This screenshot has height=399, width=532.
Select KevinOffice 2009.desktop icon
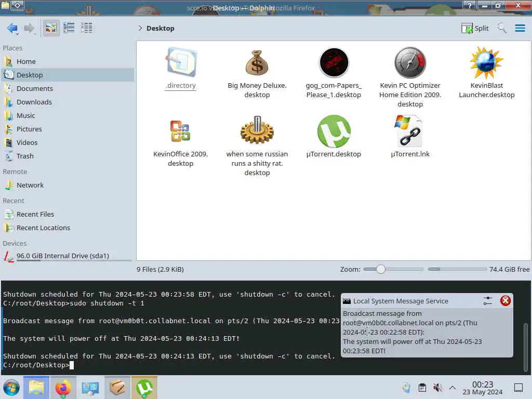[x=180, y=131]
